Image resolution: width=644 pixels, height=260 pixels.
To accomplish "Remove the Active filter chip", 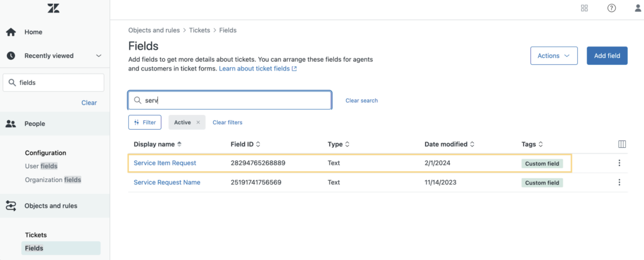I will (x=198, y=122).
